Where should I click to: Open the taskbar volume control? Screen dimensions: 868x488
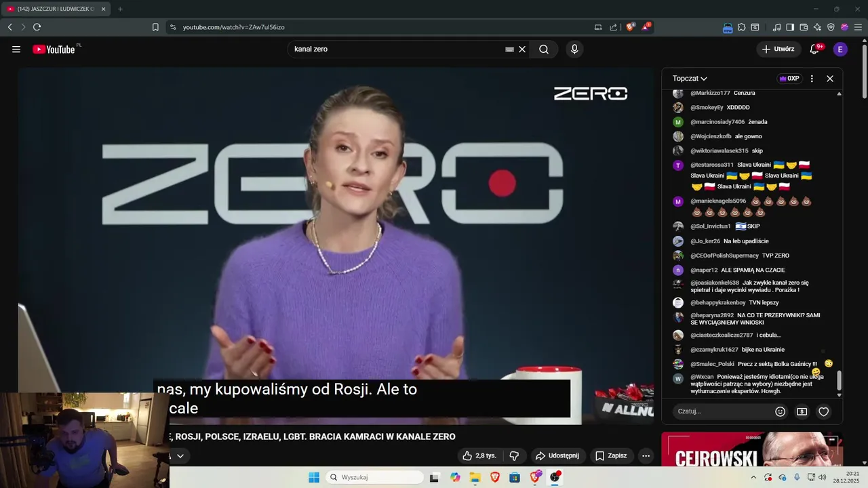click(823, 477)
